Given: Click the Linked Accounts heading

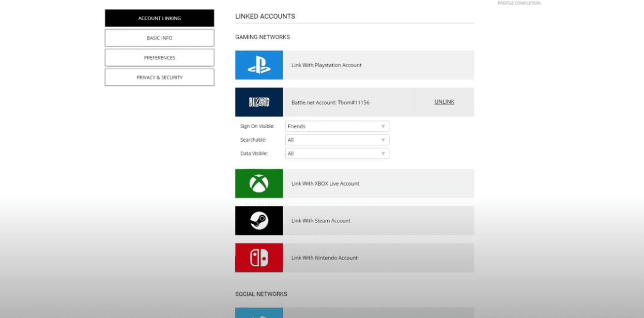Looking at the screenshot, I should coord(265,17).
